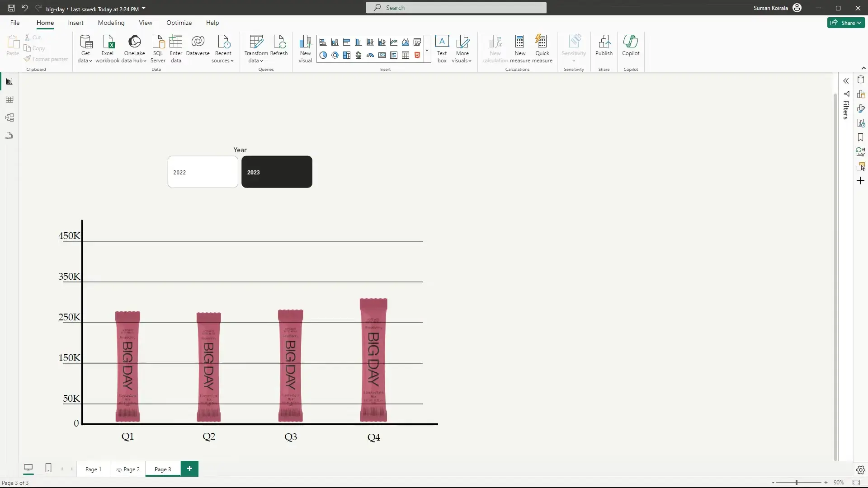Viewport: 868px width, 488px height.
Task: Switch to desktop layout view
Action: pos(28,468)
